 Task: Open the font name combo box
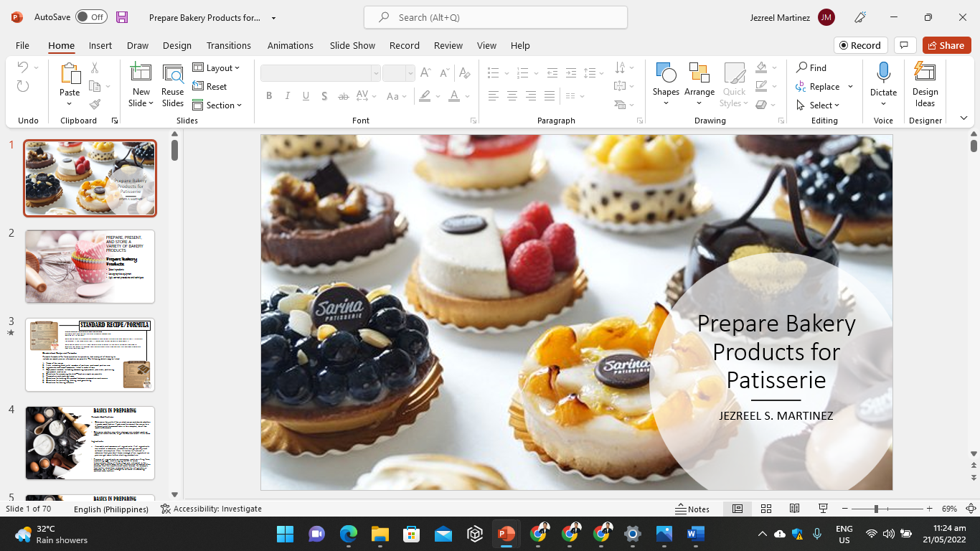tap(320, 73)
